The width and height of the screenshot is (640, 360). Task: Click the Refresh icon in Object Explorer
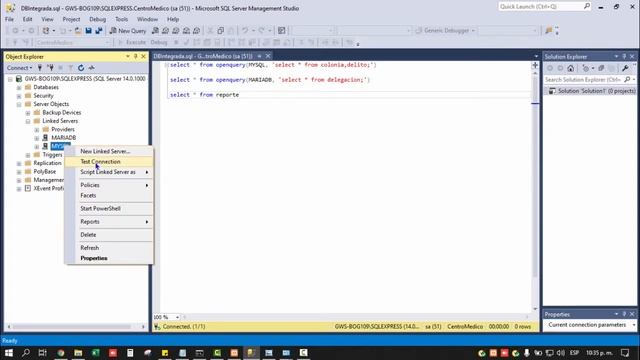coord(81,68)
